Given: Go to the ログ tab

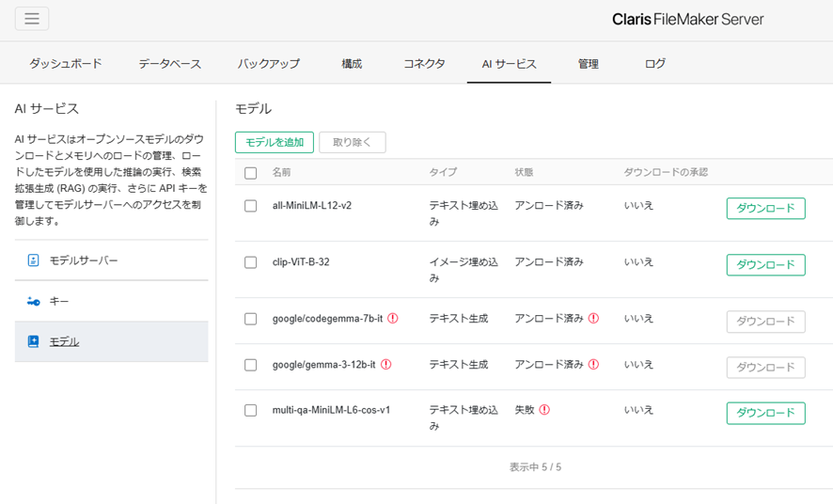Looking at the screenshot, I should 655,64.
